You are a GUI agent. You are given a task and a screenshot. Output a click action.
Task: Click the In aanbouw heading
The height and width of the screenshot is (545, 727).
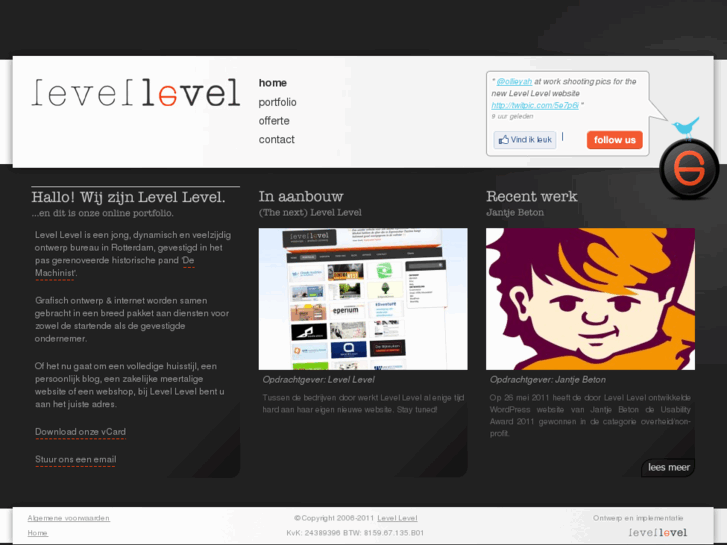click(301, 197)
